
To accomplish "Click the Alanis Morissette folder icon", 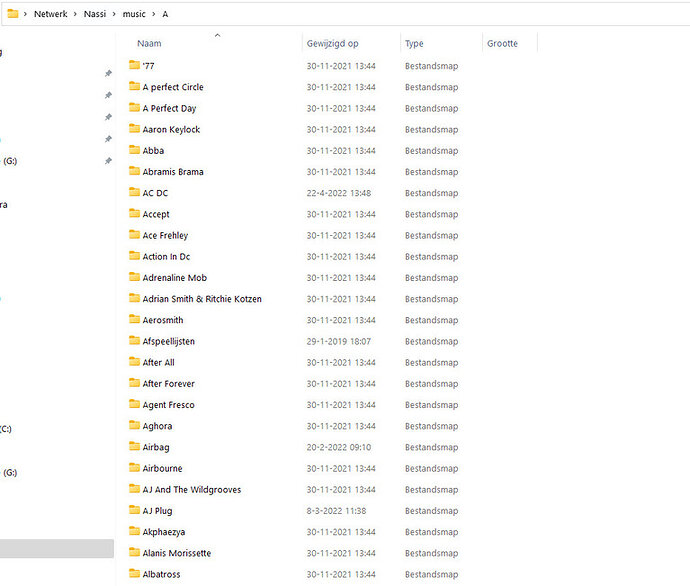I will click(x=134, y=552).
